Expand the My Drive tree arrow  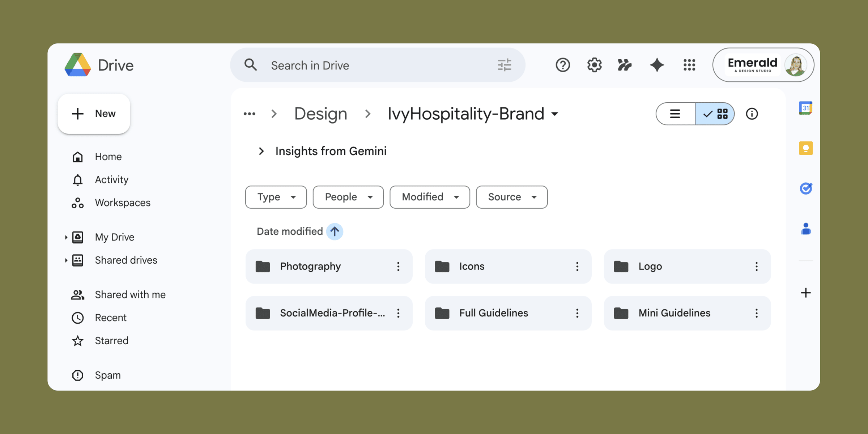[x=66, y=237]
